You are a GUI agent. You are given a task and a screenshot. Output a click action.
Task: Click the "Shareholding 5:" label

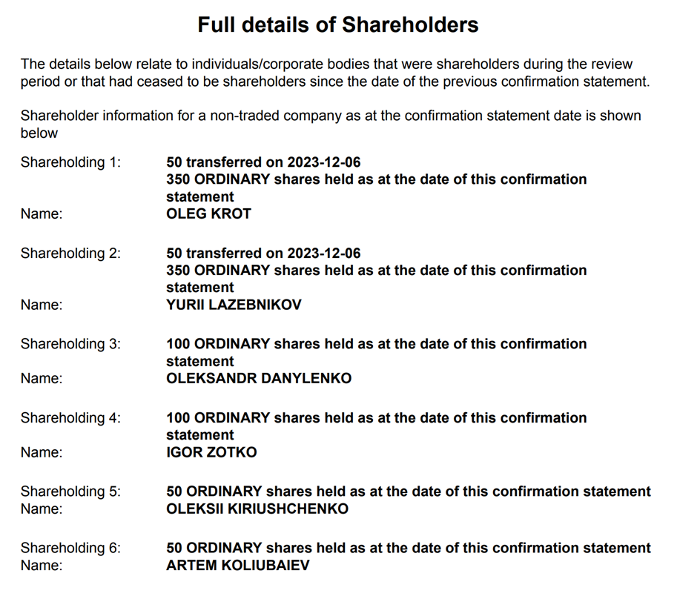click(70, 492)
